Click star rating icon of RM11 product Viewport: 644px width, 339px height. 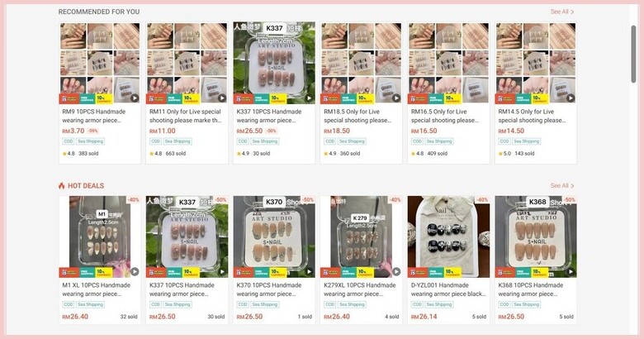coord(152,154)
